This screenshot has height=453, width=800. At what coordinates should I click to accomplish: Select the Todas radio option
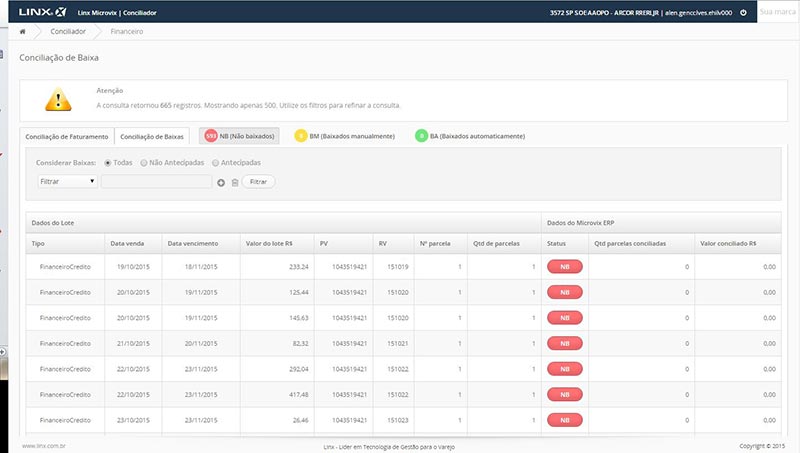[x=108, y=162]
